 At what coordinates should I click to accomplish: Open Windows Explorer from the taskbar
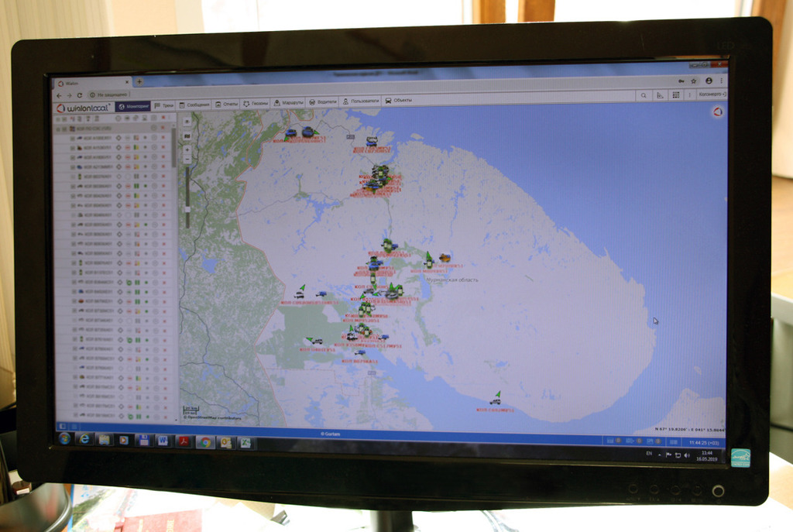105,439
